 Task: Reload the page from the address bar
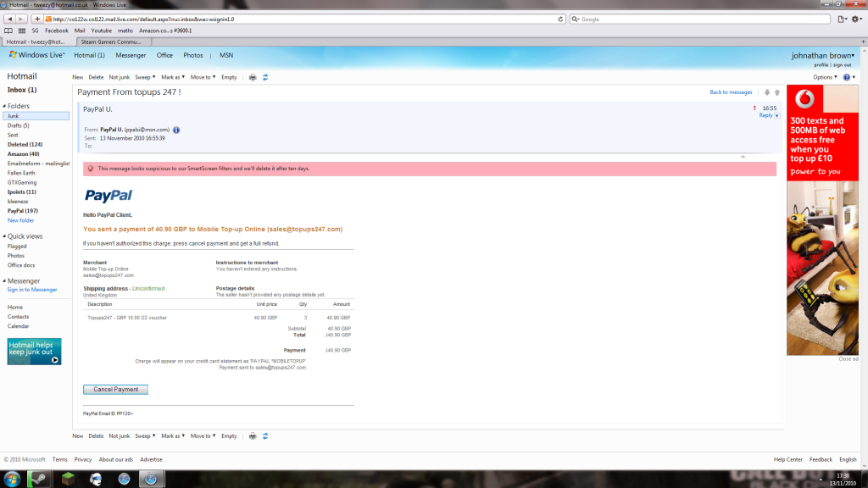click(x=560, y=19)
